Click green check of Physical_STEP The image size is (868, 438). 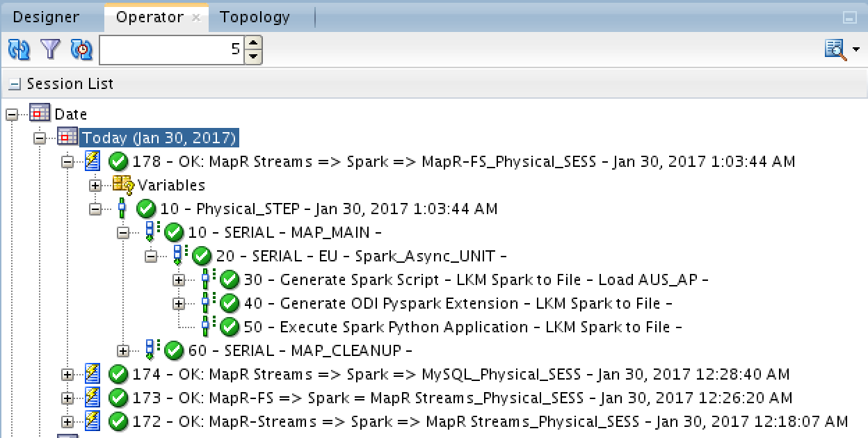(x=146, y=209)
